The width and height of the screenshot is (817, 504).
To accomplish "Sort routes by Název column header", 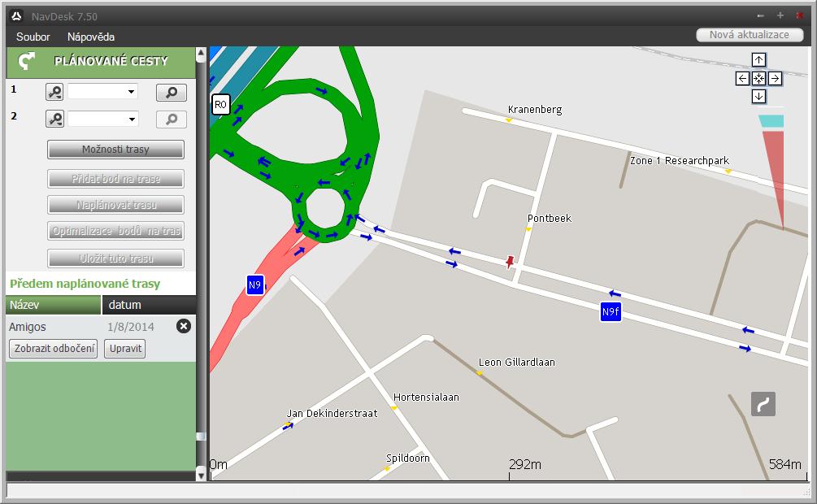I will point(53,305).
